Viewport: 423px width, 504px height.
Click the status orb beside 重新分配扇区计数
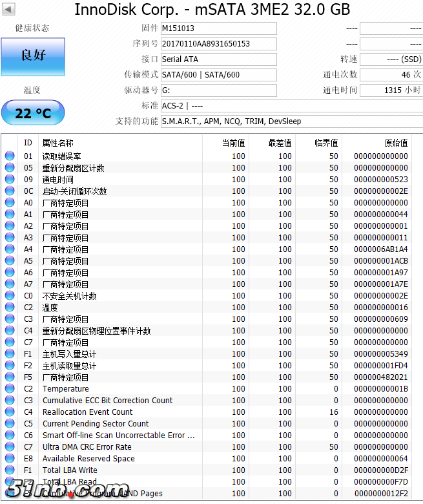coord(10,167)
